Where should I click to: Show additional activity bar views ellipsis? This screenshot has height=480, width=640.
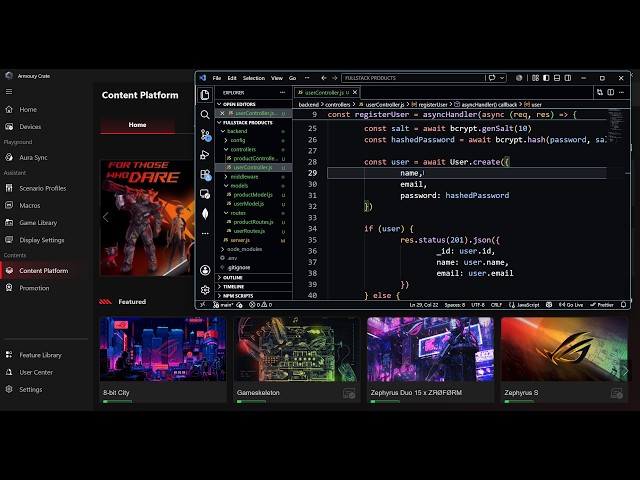(205, 233)
